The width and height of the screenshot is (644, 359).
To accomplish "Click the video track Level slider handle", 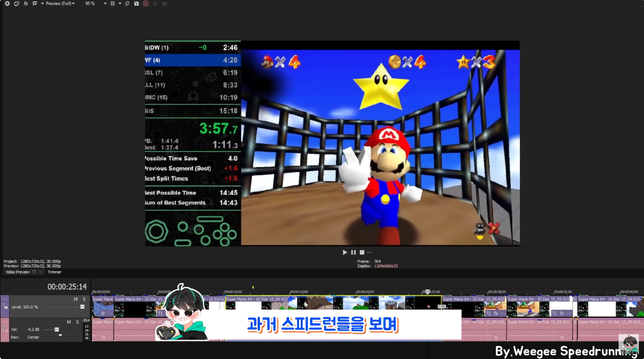I will click(x=82, y=307).
